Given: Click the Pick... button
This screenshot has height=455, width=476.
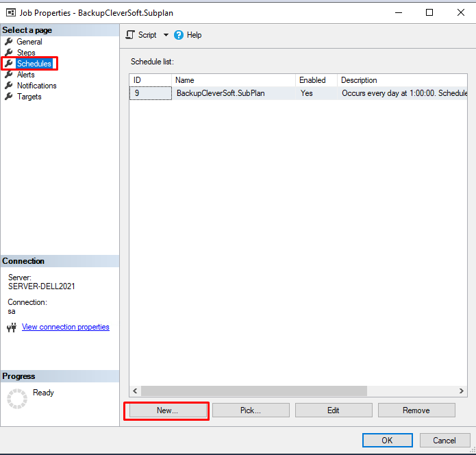Looking at the screenshot, I should click(251, 410).
